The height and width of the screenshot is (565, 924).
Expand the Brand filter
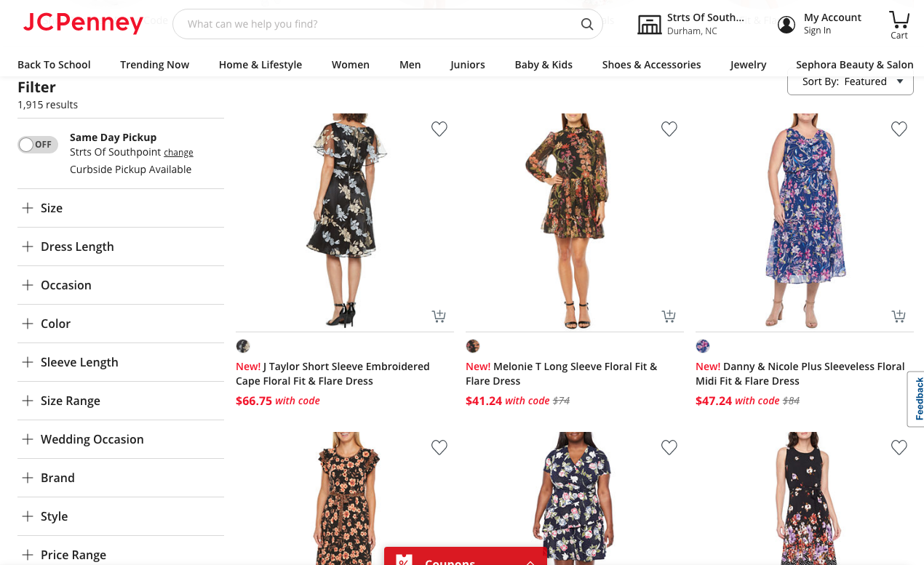tap(121, 478)
